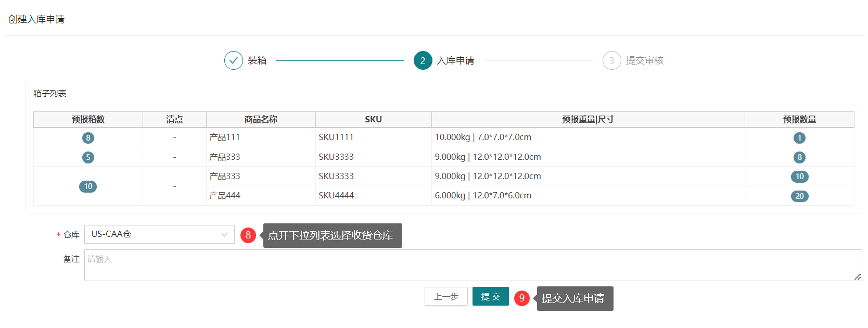Click the SKU column header
Screen dimensions: 868x328
(x=373, y=120)
